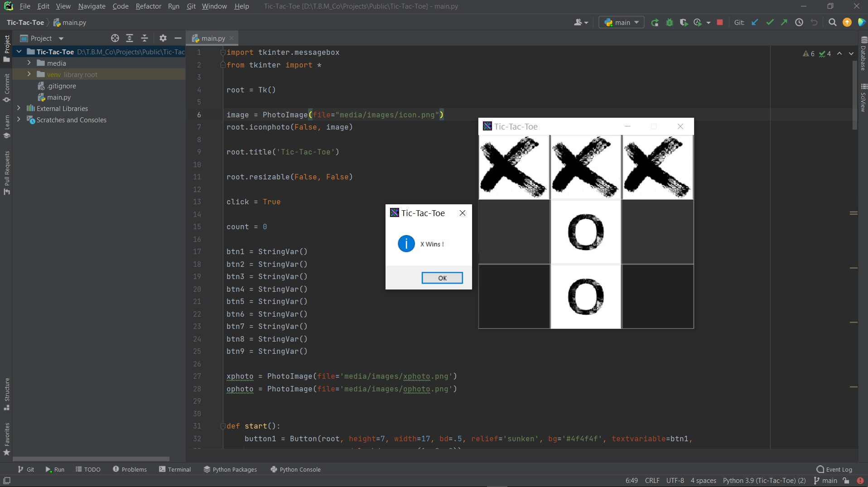Stop the running Tic-Tac-Toe program
Screen dimensions: 868x487
[720, 22]
